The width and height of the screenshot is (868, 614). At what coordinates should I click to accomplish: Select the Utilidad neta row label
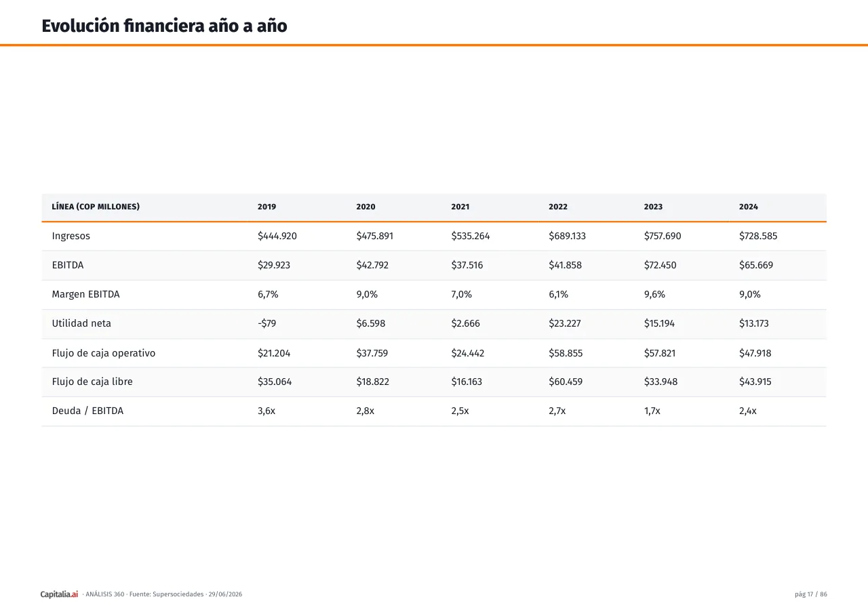point(81,324)
